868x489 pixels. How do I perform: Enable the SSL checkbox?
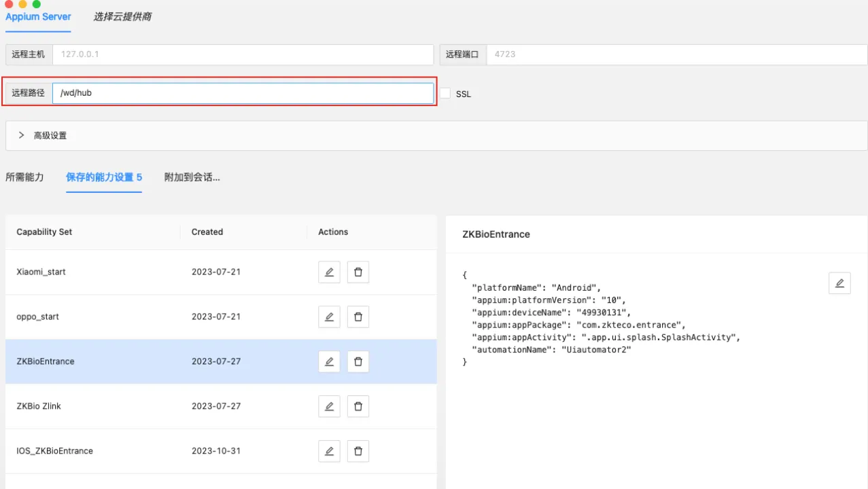pos(445,94)
